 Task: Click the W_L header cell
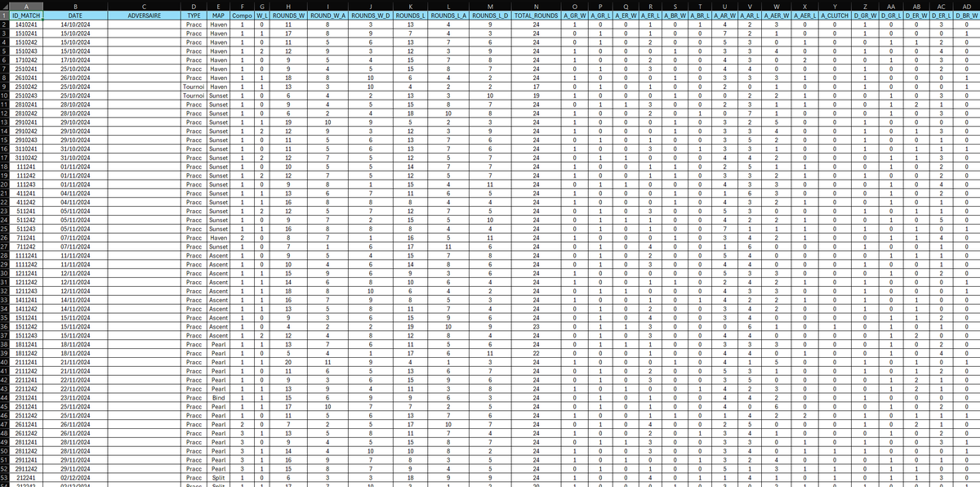[x=261, y=15]
